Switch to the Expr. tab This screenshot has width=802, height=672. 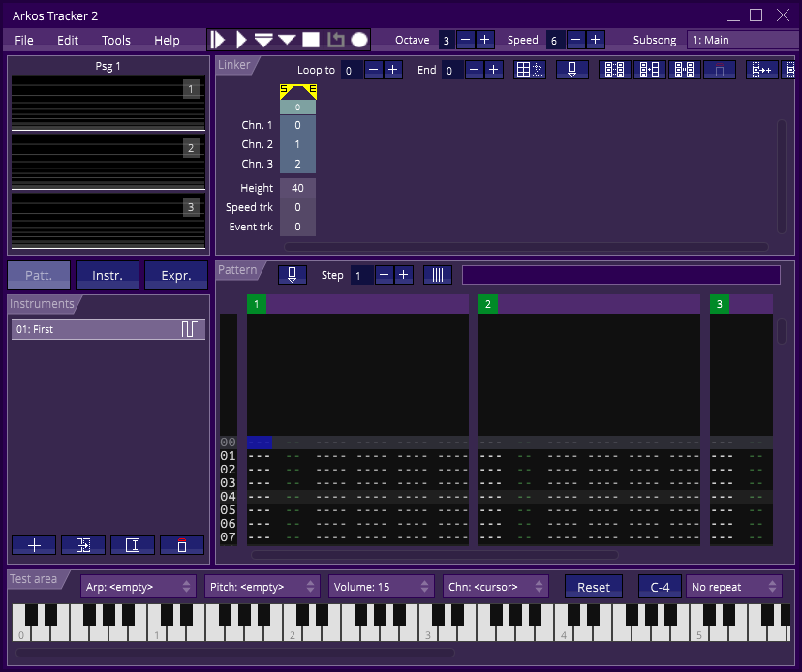176,275
